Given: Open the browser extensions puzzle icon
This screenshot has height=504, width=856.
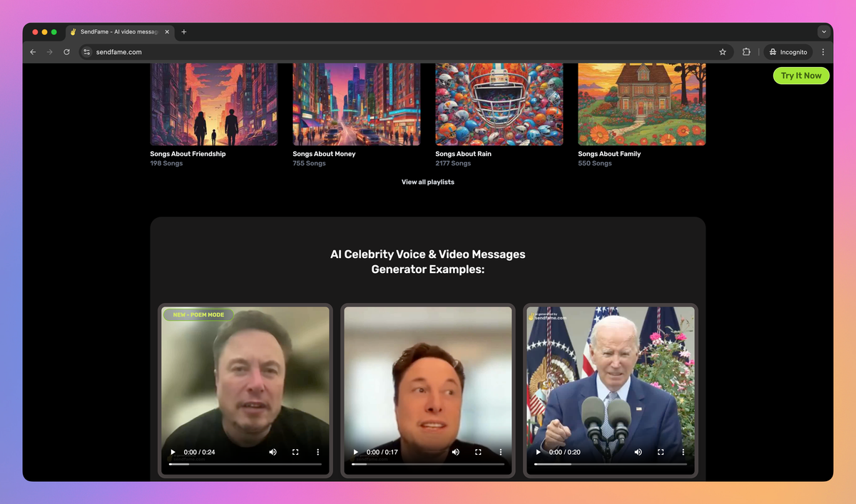Looking at the screenshot, I should pyautogui.click(x=746, y=52).
